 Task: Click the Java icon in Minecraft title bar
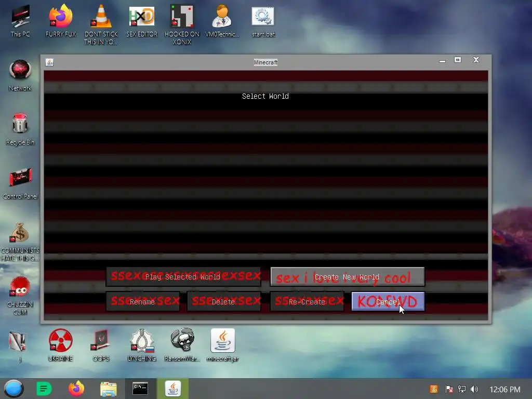pyautogui.click(x=49, y=62)
